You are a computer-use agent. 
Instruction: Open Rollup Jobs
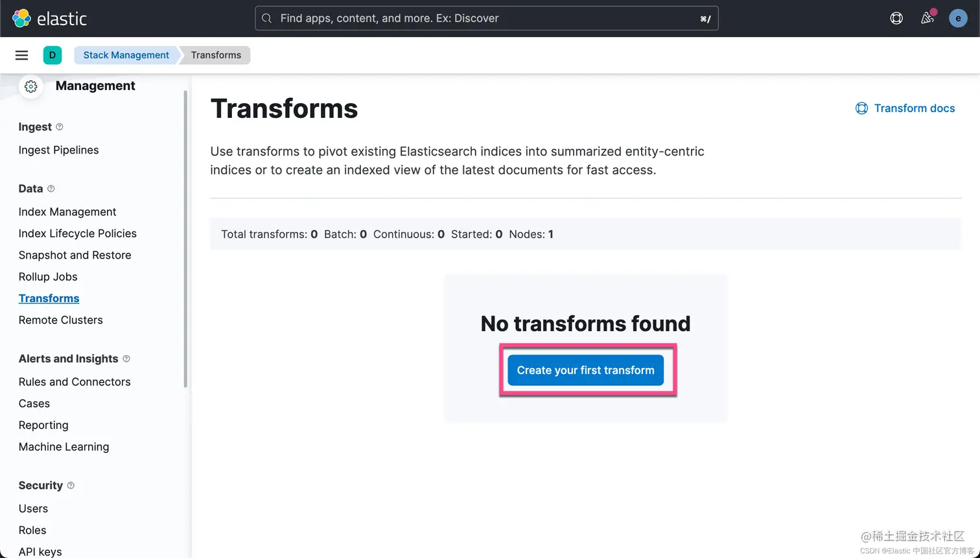[48, 277]
